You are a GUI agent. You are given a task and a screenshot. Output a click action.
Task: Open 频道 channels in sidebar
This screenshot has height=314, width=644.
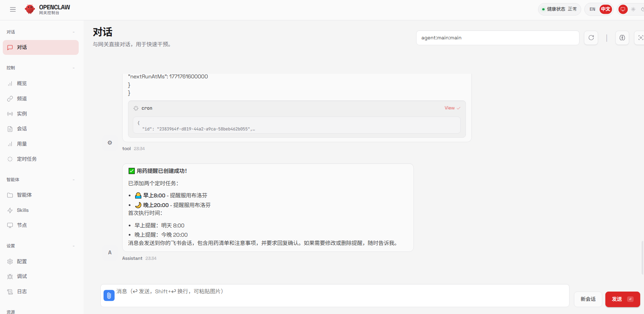click(22, 99)
